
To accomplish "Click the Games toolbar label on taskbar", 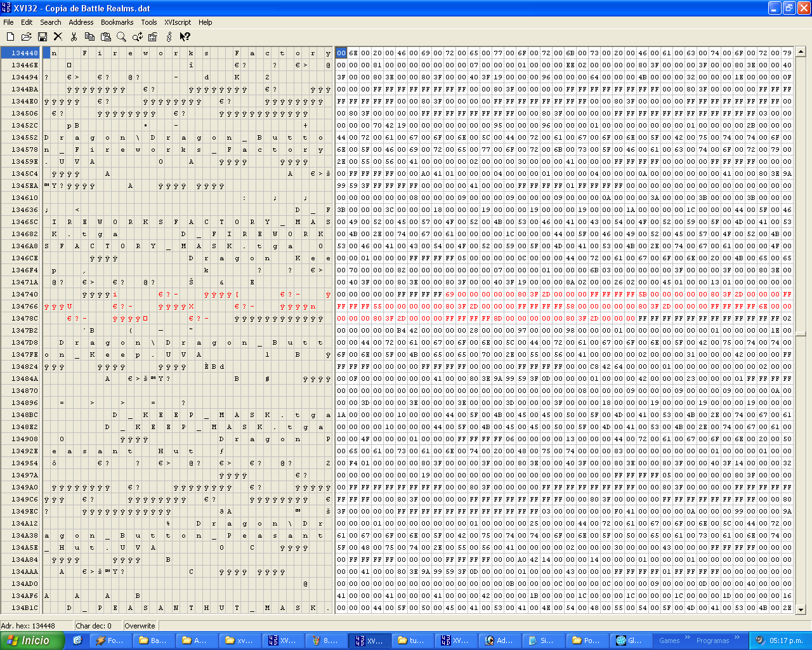I will pyautogui.click(x=669, y=640).
